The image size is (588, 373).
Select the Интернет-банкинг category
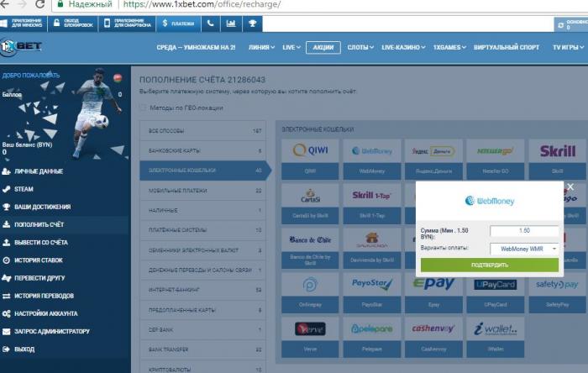(203, 290)
